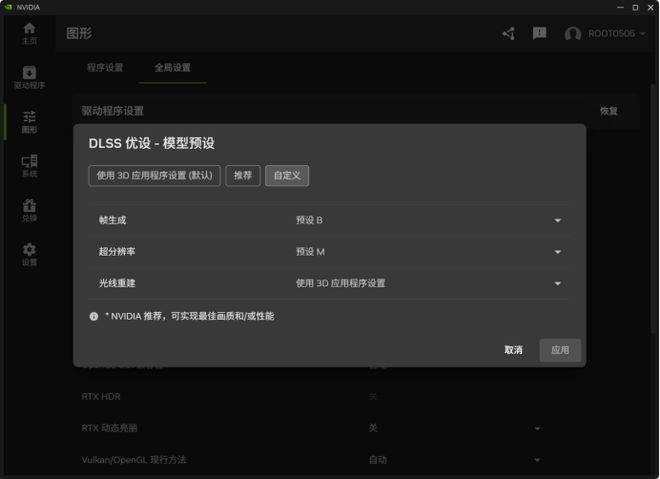
Task: Switch to the 全局设置 tab
Action: (x=172, y=68)
